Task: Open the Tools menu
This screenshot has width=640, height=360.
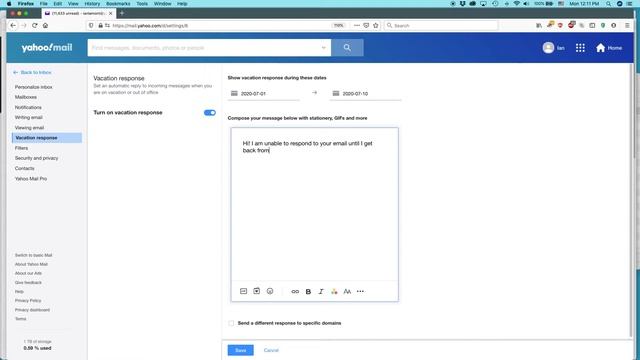Action: tap(142, 4)
